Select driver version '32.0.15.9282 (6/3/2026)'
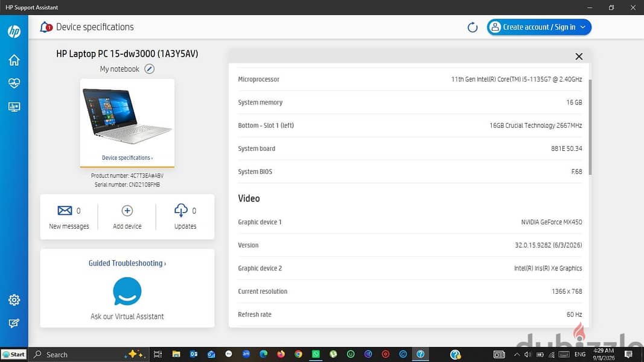This screenshot has width=644, height=362. point(548,245)
